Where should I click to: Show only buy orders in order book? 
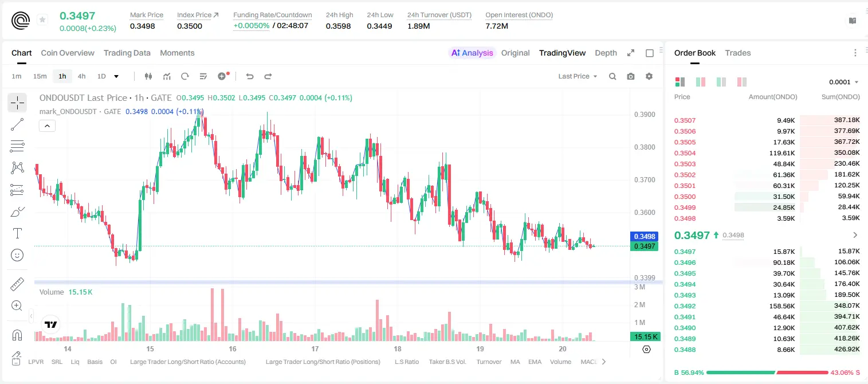tap(721, 82)
